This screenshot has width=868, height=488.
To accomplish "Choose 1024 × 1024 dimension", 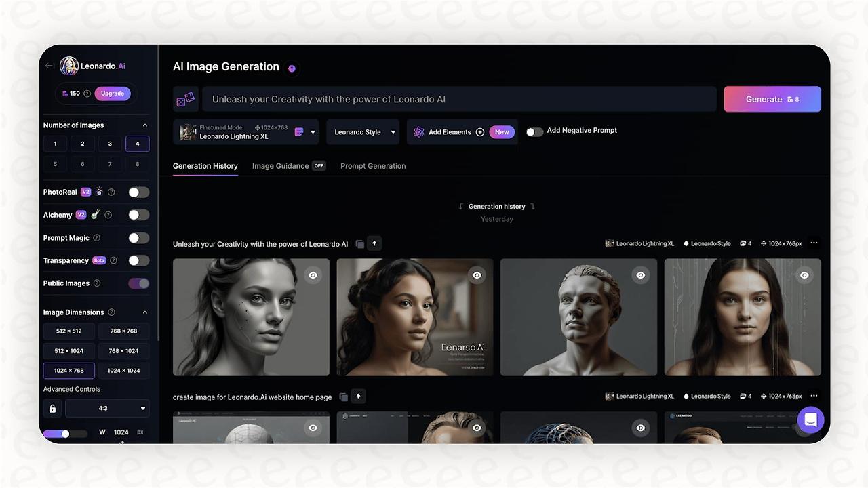I will click(x=123, y=371).
